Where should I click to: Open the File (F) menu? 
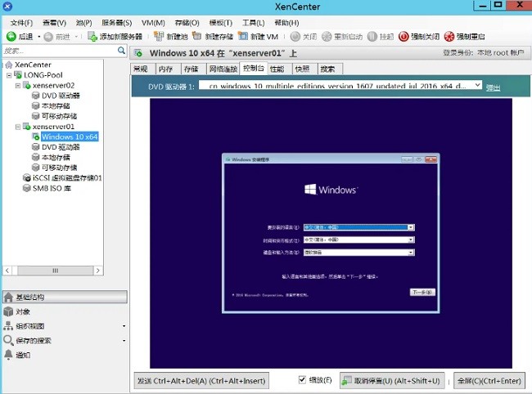tap(22, 23)
